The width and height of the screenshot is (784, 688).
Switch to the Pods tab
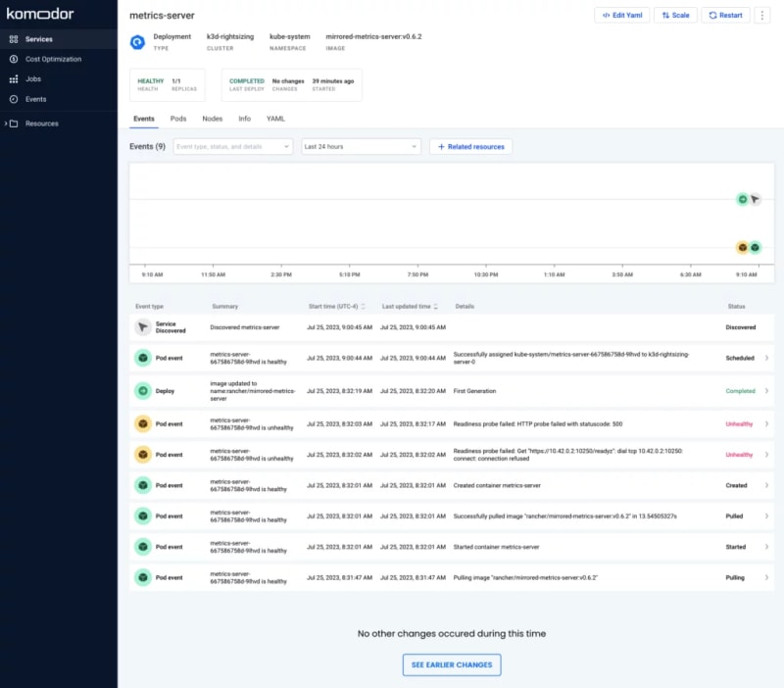coord(178,119)
